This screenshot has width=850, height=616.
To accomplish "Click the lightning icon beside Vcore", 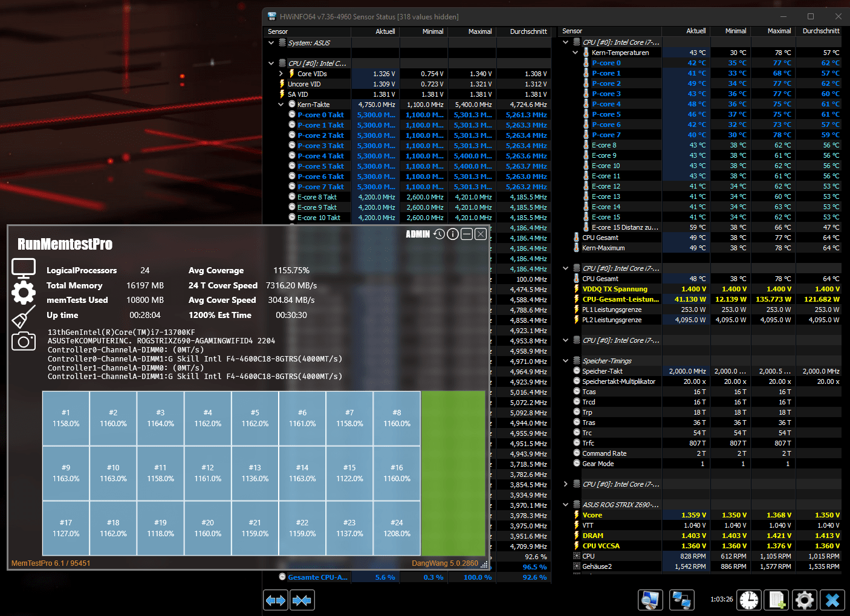I will point(576,515).
